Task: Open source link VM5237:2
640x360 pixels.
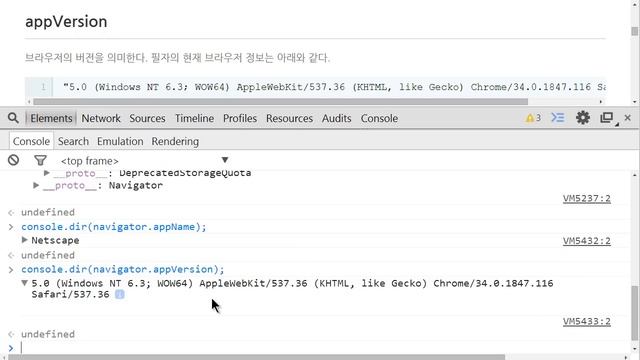Action: [587, 198]
